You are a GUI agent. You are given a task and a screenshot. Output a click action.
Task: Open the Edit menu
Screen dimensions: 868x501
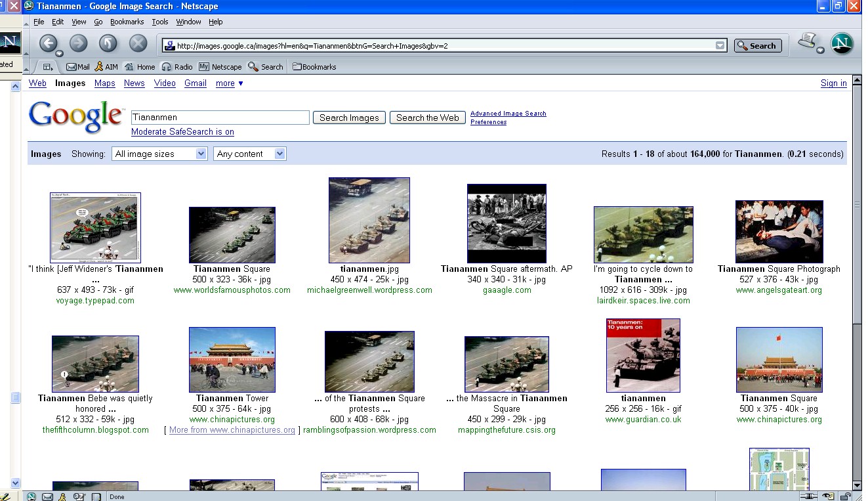coord(58,22)
